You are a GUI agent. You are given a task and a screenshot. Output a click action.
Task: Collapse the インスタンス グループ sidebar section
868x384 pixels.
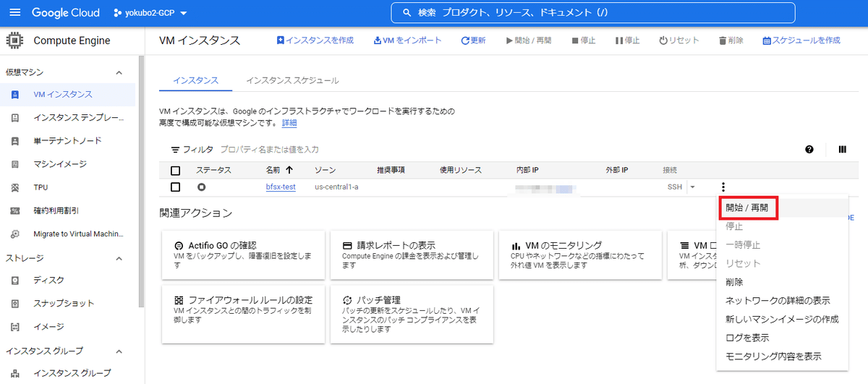[x=119, y=351]
